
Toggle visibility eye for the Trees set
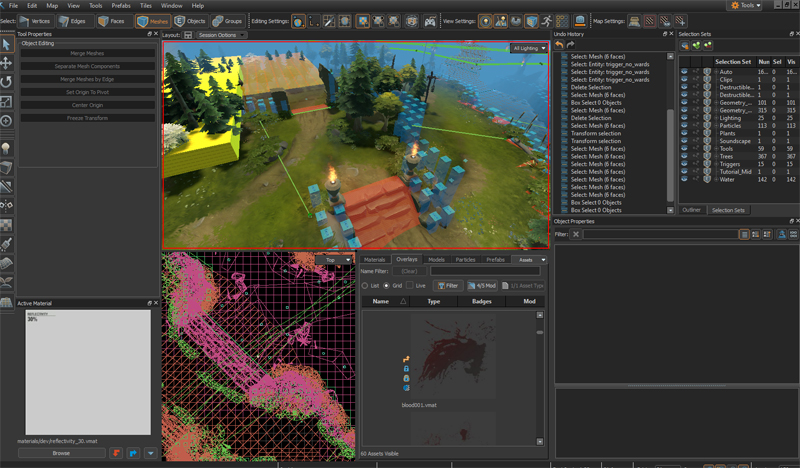tap(685, 156)
